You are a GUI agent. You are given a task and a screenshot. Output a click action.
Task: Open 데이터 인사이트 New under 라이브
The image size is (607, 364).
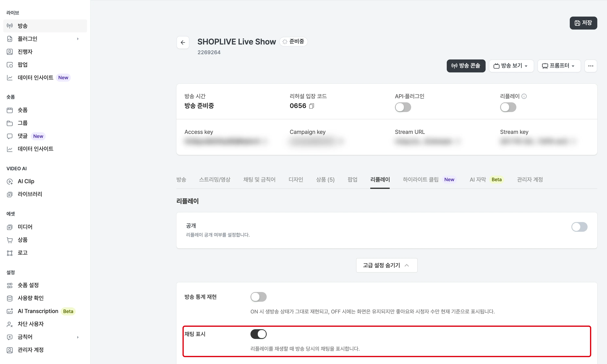pyautogui.click(x=45, y=77)
